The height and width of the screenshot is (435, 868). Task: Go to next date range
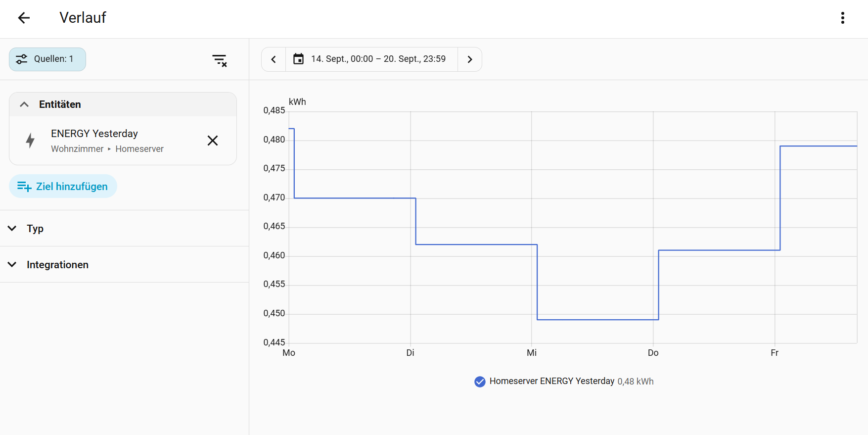470,59
